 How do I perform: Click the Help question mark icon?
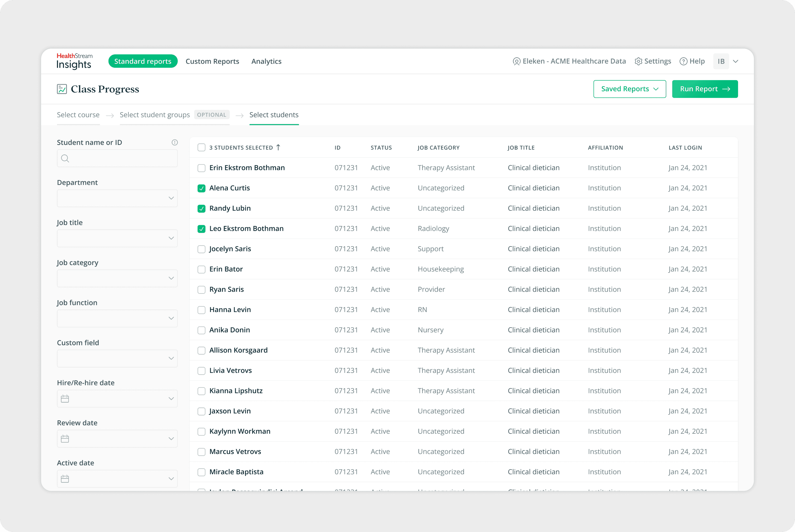click(x=683, y=61)
